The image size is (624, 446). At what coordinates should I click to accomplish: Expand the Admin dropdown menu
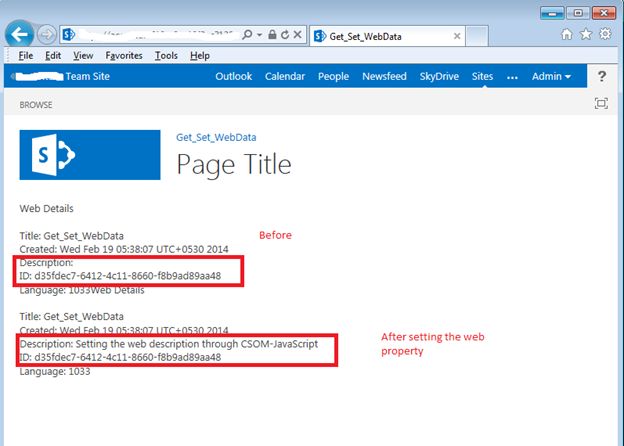[x=551, y=76]
